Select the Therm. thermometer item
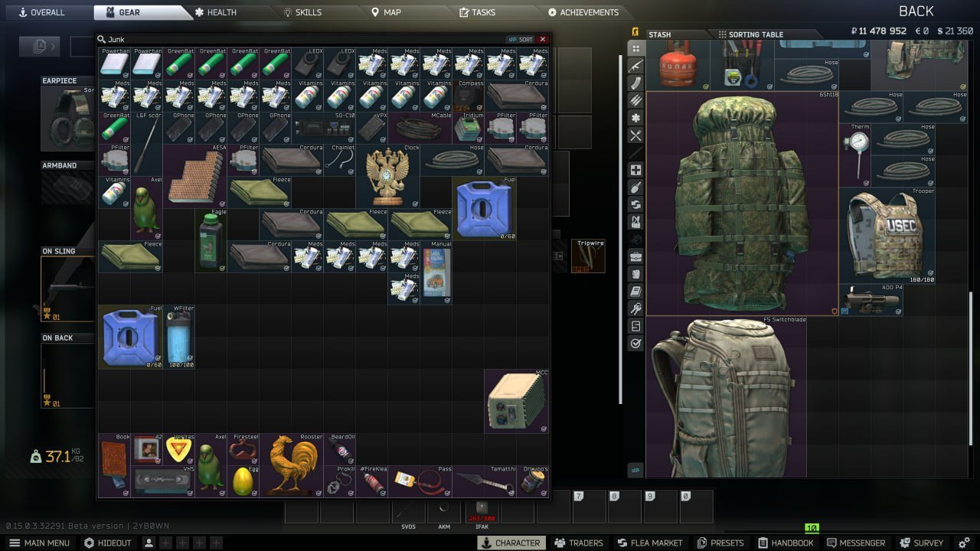This screenshot has width=980, height=551. click(855, 155)
